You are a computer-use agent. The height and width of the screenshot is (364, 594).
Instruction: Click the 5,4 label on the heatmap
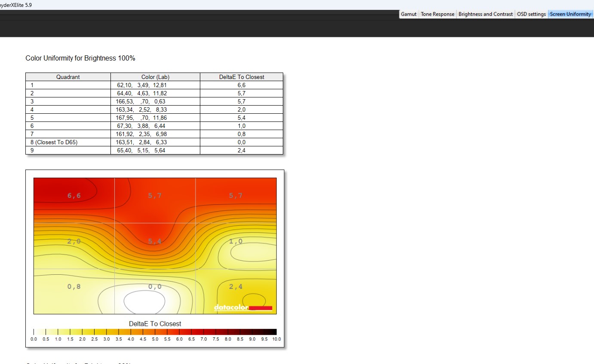point(155,241)
